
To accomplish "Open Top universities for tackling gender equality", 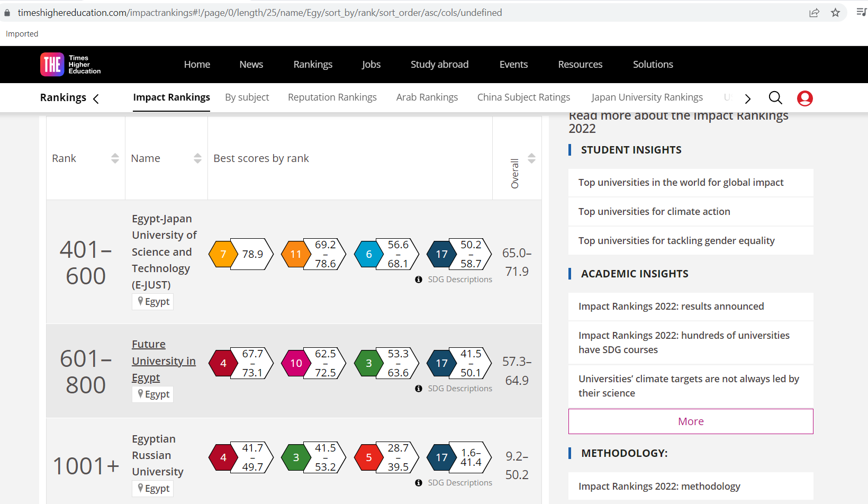I will [x=691, y=241].
